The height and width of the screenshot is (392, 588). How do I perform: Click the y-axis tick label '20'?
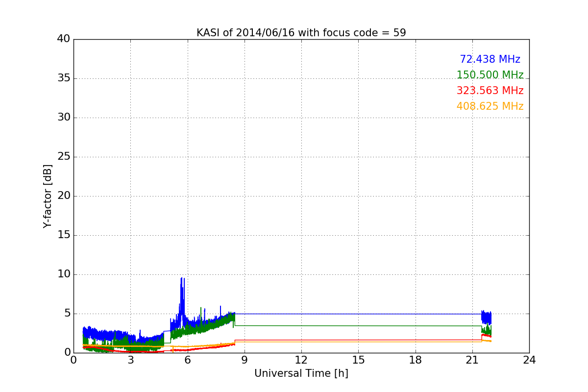coord(64,196)
